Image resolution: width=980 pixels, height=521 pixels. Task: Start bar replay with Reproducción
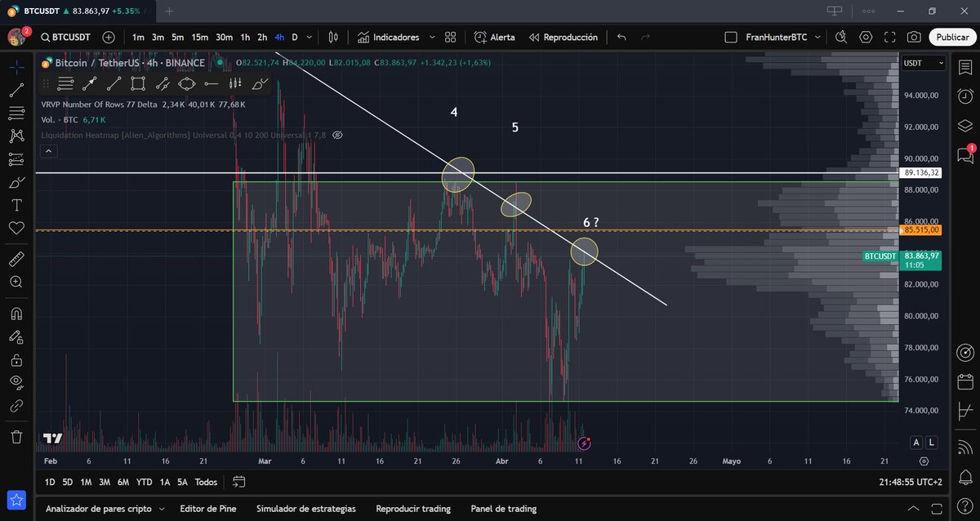point(563,38)
